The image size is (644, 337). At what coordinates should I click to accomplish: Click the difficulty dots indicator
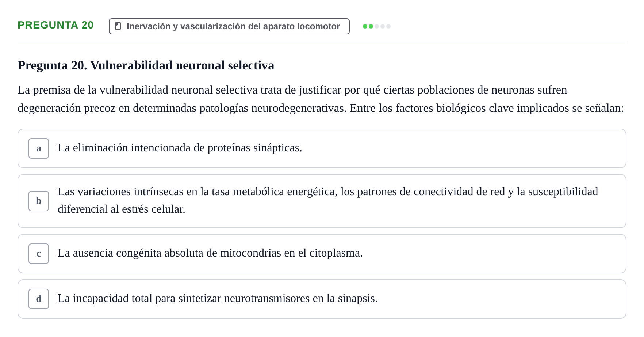pyautogui.click(x=377, y=26)
